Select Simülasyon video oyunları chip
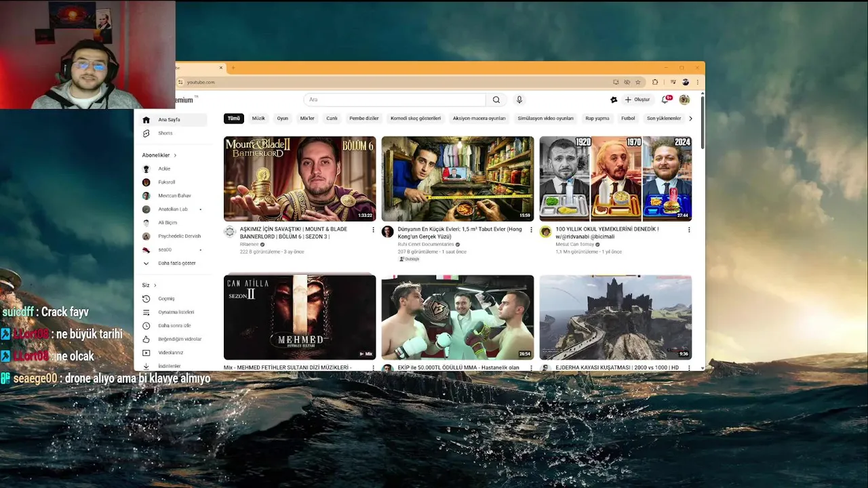 point(546,119)
